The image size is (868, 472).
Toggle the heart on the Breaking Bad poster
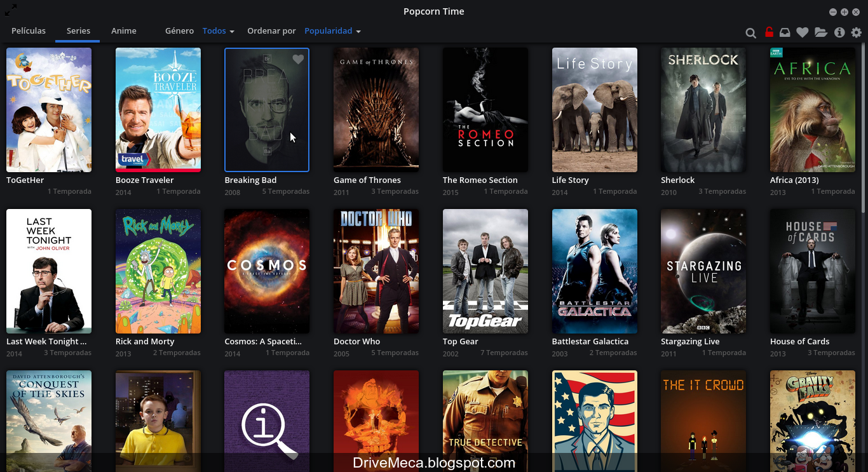click(x=298, y=59)
